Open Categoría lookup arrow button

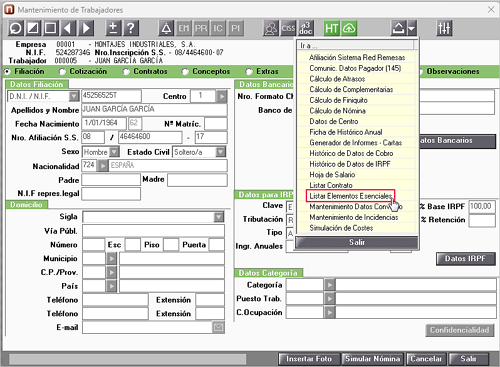coord(330,285)
